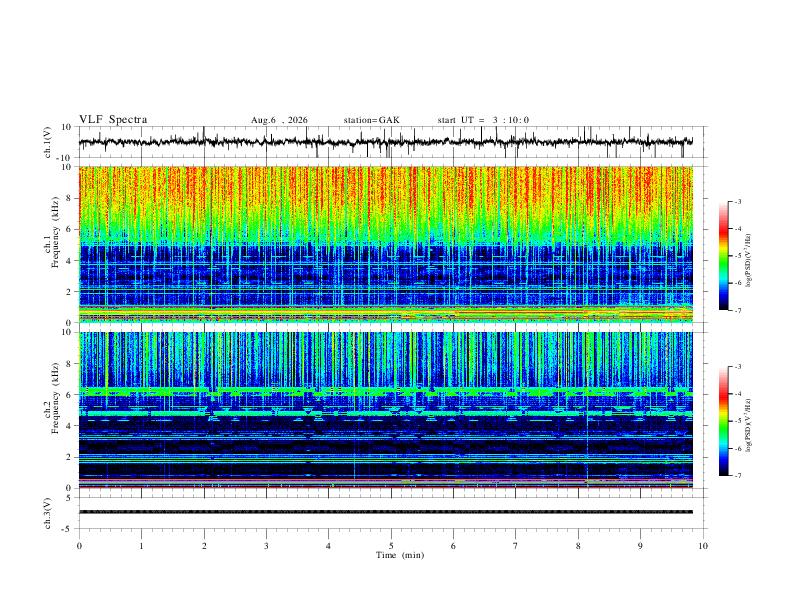Click the 5 minute tick on time axis
Screen dimensions: 792x612
click(x=391, y=546)
